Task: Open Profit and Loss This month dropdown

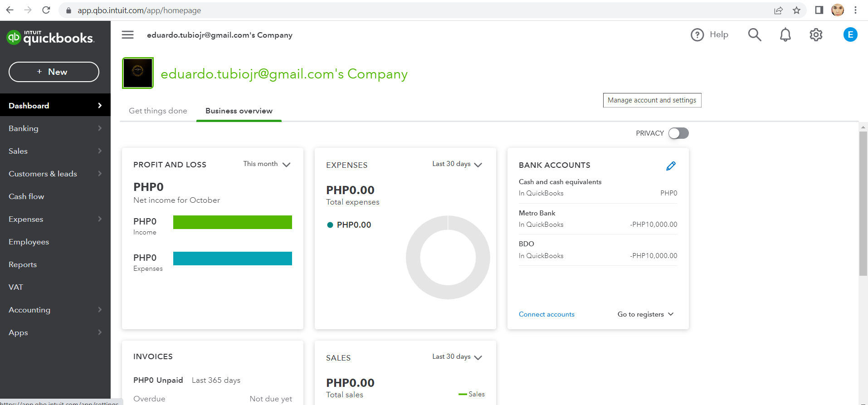Action: (x=267, y=164)
